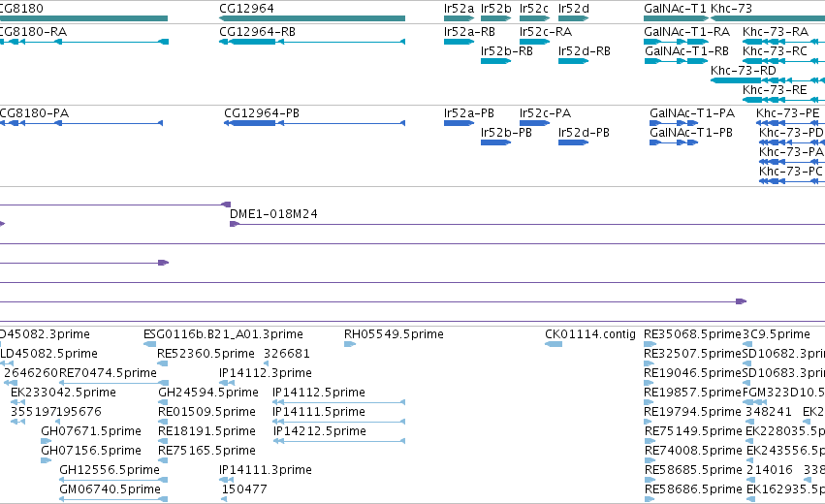Open transcript GalNAc-T1-RA
This screenshot has height=504, width=825.
686,32
